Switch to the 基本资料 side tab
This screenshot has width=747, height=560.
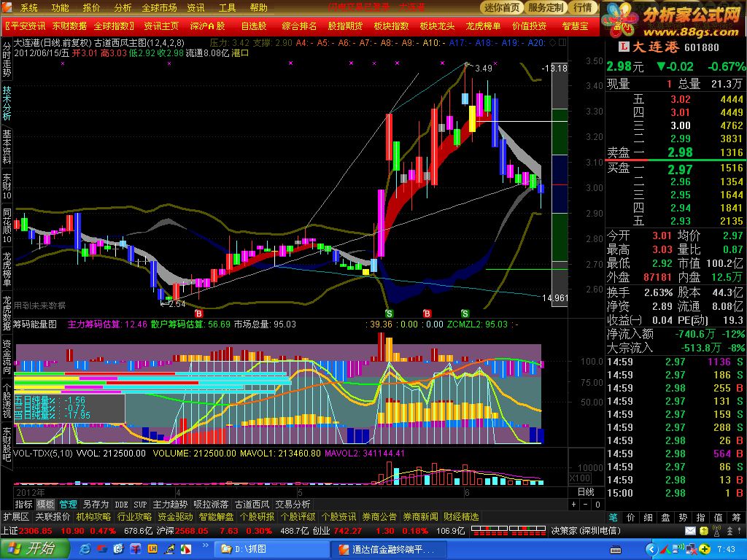click(7, 147)
